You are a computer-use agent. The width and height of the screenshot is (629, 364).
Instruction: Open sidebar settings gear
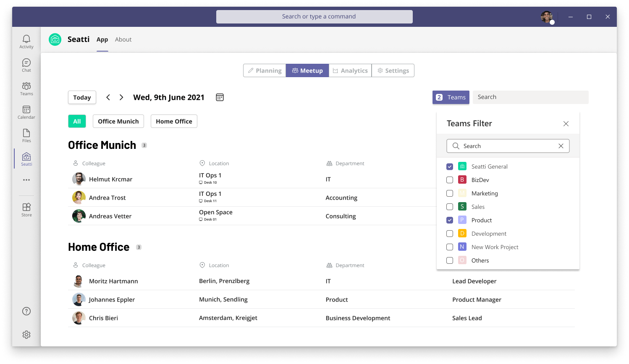click(x=26, y=335)
